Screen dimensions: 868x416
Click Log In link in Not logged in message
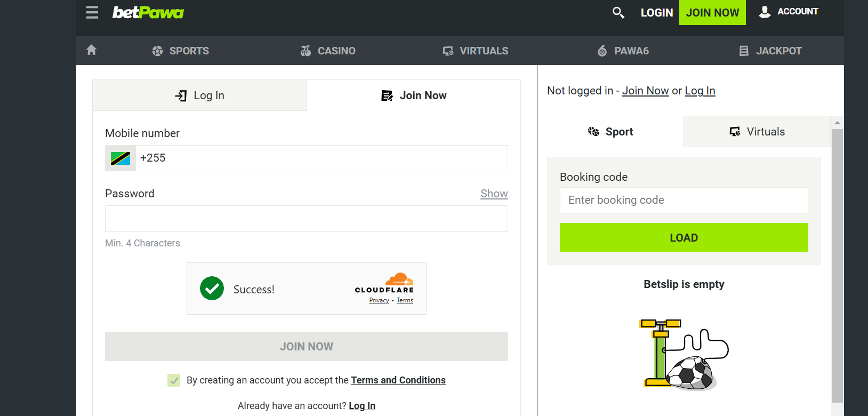click(700, 91)
